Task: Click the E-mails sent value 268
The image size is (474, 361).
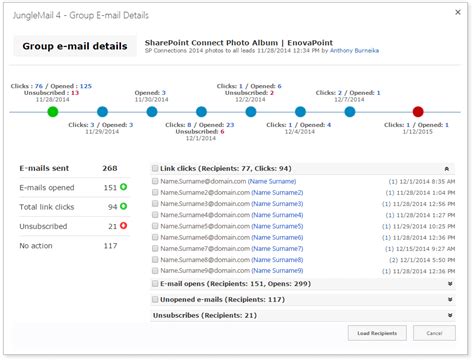Action: click(110, 168)
